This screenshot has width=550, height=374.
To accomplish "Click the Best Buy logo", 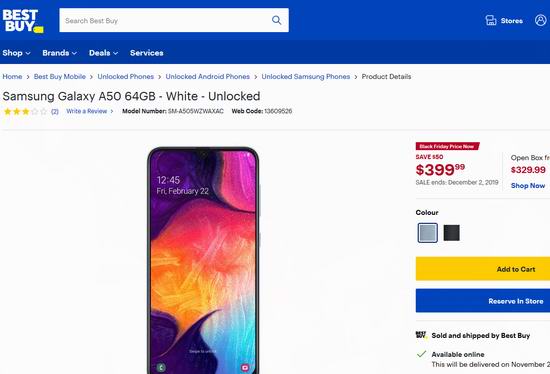I will point(23,21).
